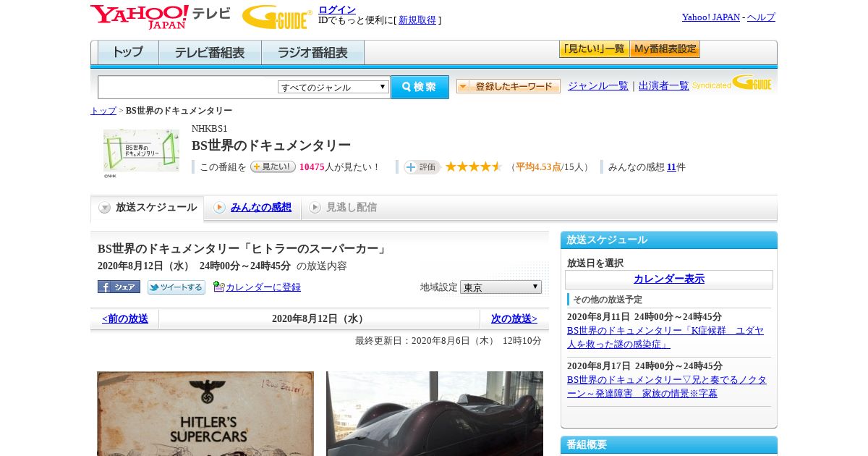Click the 番組概要 panel header

pos(669,444)
